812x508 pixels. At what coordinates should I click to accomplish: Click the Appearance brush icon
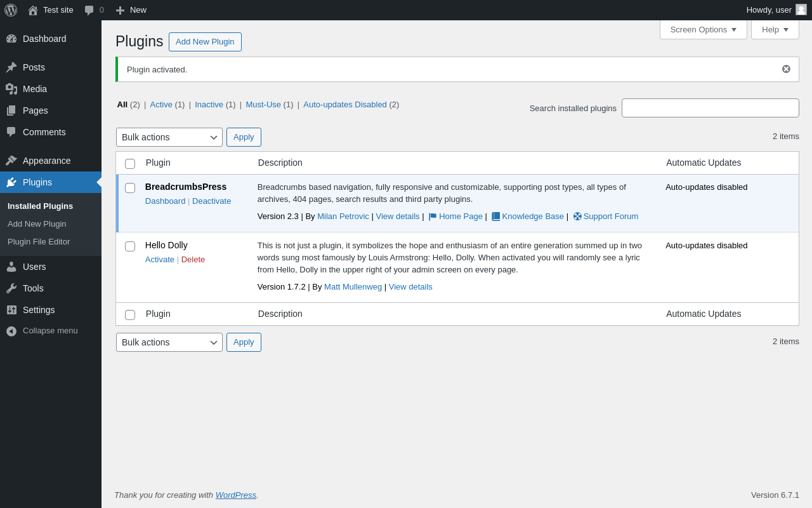[x=11, y=161]
